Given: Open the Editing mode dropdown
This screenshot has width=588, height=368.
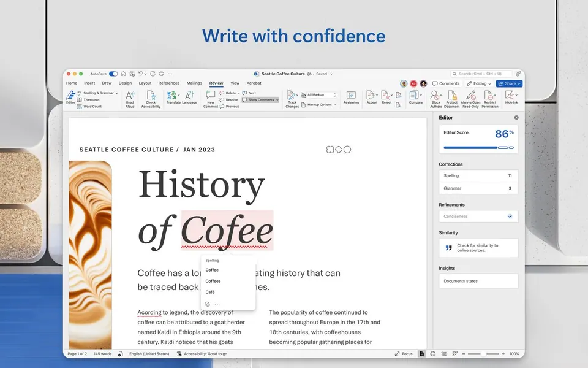Looking at the screenshot, I should click(x=479, y=84).
